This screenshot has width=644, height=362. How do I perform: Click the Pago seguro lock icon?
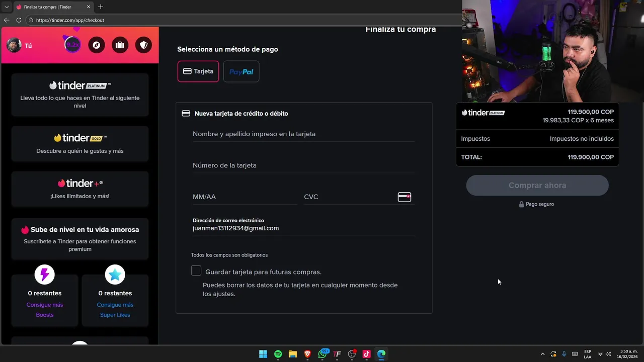pos(522,204)
